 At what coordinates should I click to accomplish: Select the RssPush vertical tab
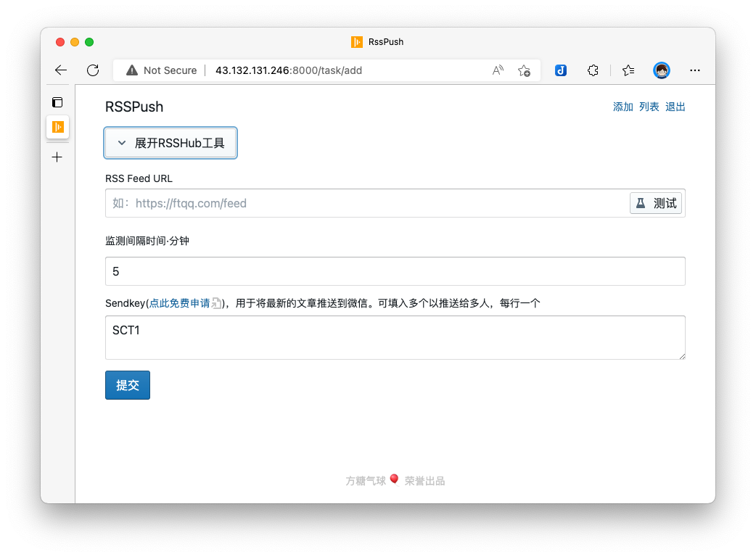[58, 127]
